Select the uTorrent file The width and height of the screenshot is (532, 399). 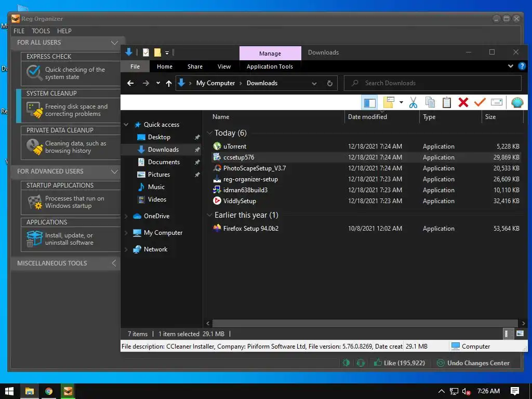(x=366, y=146)
